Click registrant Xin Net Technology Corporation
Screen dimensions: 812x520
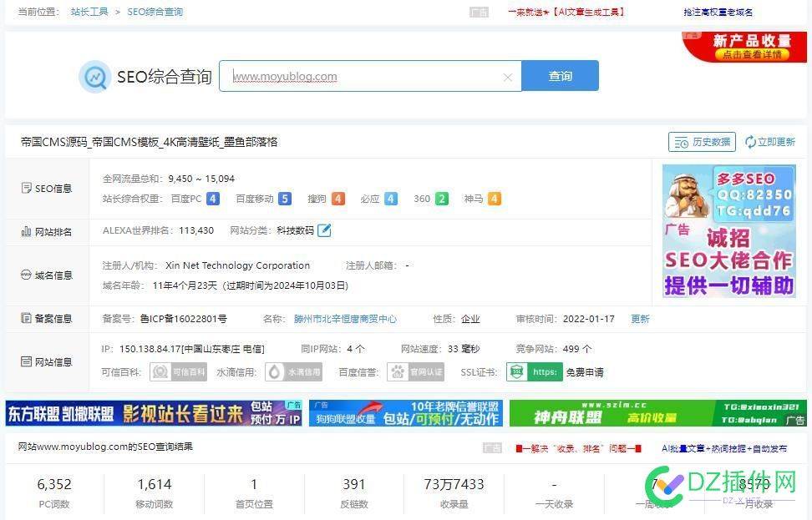click(238, 265)
